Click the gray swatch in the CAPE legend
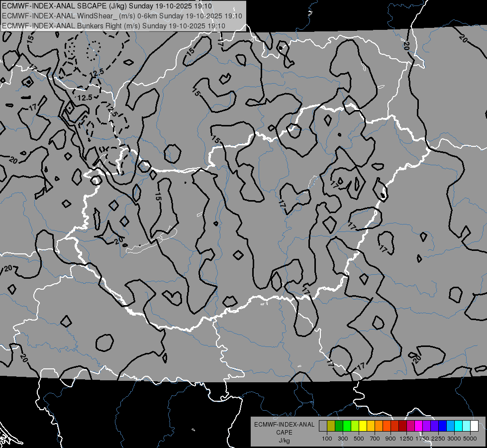 [x=323, y=426]
